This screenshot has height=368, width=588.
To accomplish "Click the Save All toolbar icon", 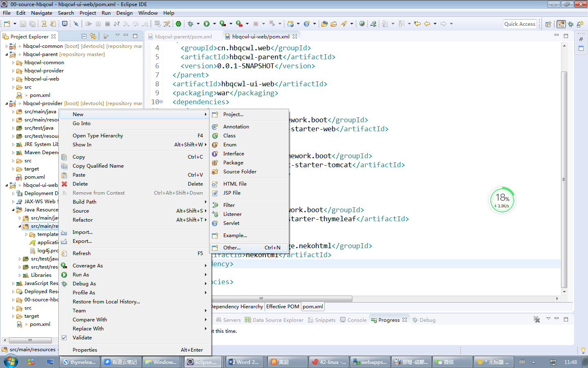I will pos(32,24).
